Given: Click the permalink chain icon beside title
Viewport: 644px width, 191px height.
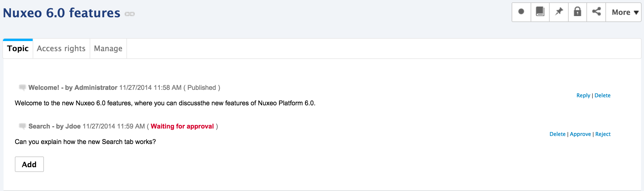Looking at the screenshot, I should tap(130, 14).
